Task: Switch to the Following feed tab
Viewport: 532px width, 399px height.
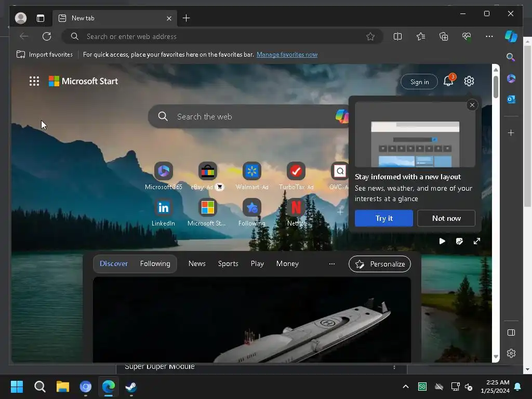Action: (155, 263)
